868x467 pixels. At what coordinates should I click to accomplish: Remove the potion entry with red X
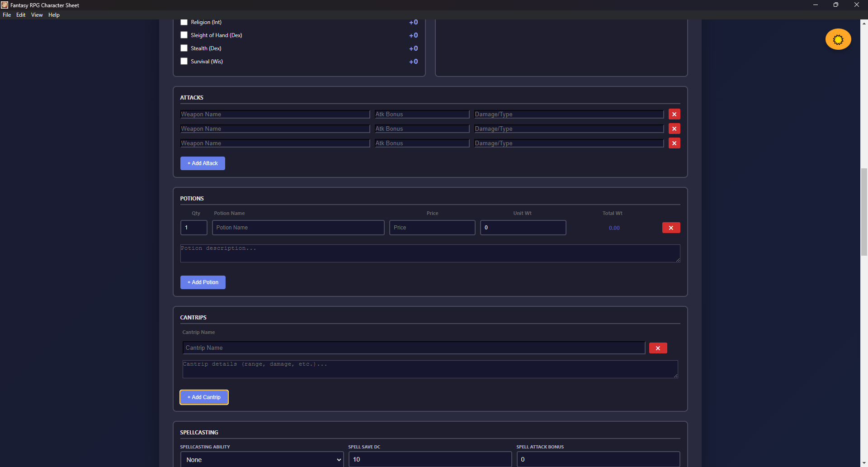point(671,228)
